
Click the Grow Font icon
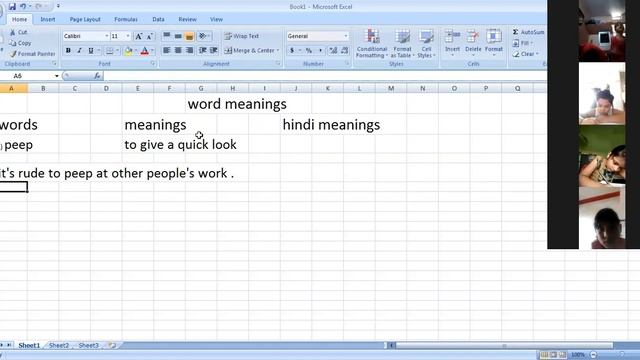click(x=139, y=36)
